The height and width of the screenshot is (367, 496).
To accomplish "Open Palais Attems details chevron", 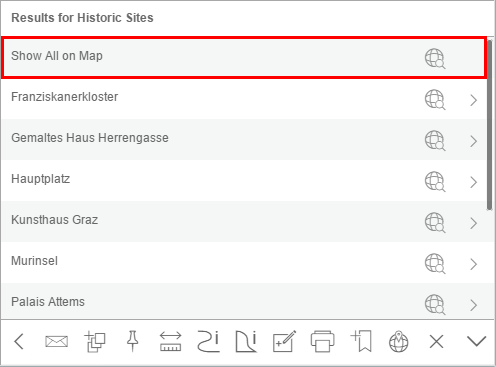I will coord(474,305).
